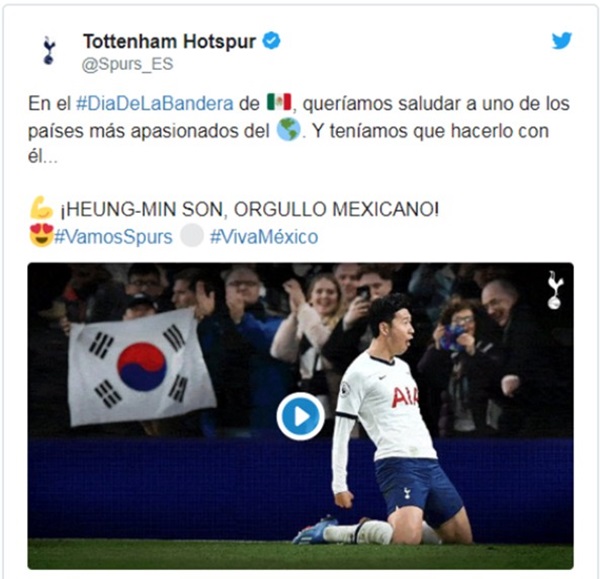Screen dimensions: 600x579
Task: Click the Spurs crest watermark in video
Action: click(x=555, y=290)
